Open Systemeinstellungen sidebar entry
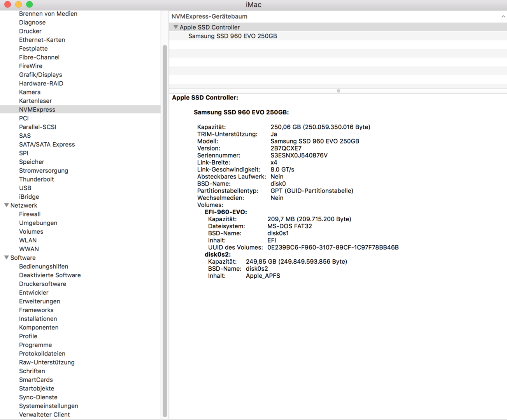The height and width of the screenshot is (420, 507). pyautogui.click(x=49, y=406)
